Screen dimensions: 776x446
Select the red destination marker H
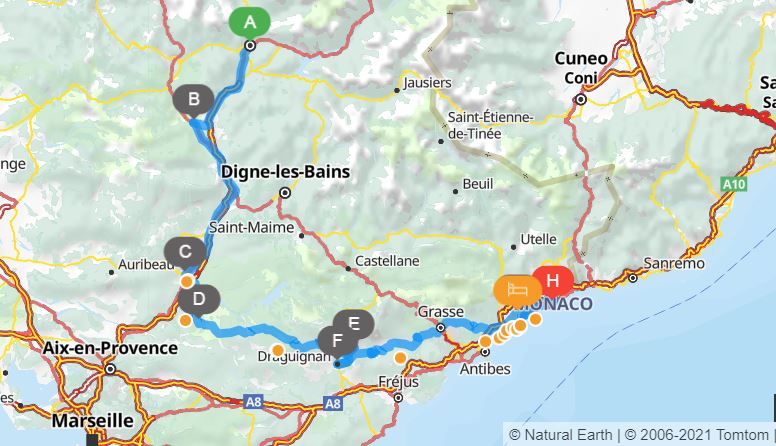point(553,281)
